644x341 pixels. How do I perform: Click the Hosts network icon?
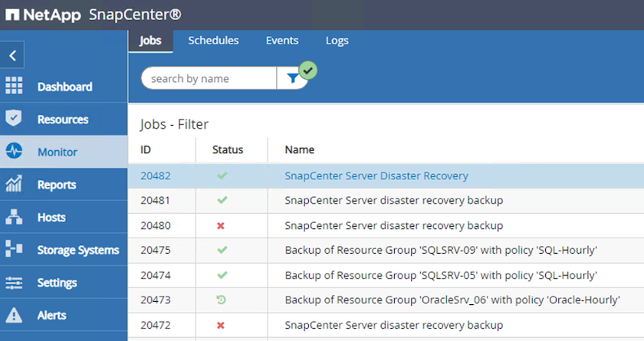tap(14, 217)
